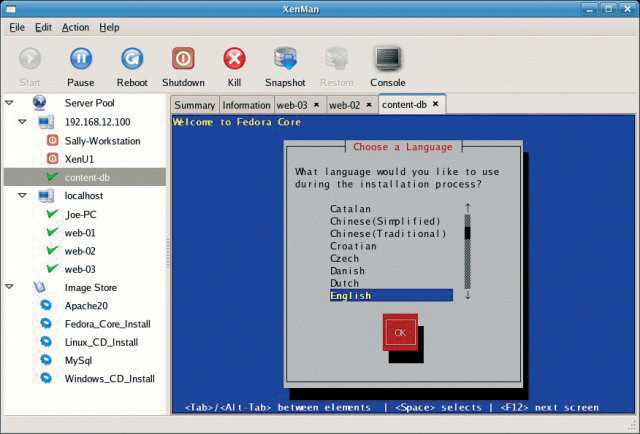Click the Server Pool globe icon
Image resolution: width=640 pixels, height=434 pixels.
(x=40, y=103)
